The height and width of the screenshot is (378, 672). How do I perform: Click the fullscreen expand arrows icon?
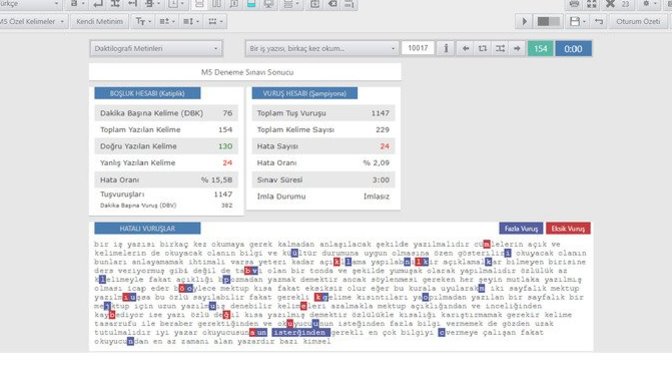(591, 4)
